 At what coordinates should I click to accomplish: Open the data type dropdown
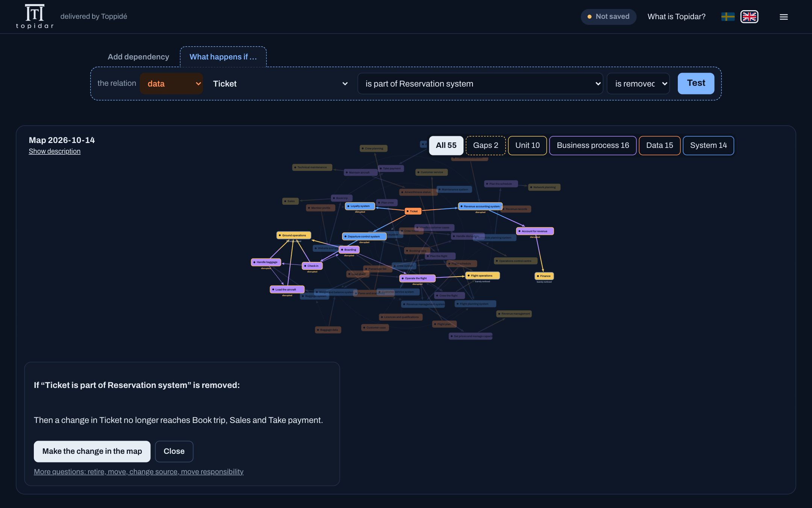pyautogui.click(x=171, y=84)
